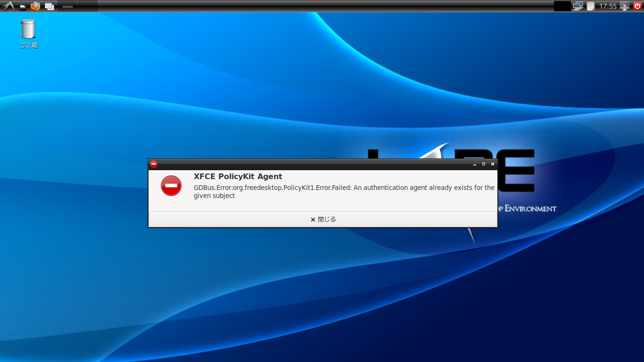Launch Firefox from the top panel
644x362 pixels.
[x=35, y=6]
